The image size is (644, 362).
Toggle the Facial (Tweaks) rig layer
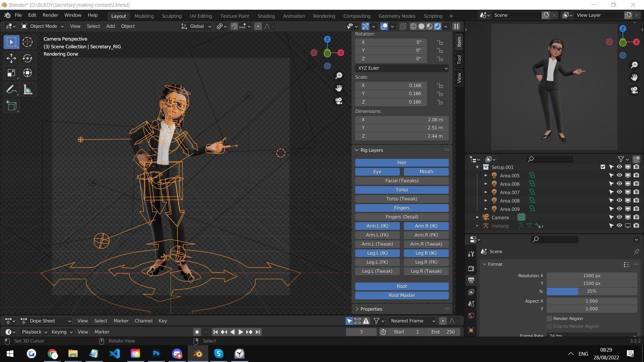[x=401, y=181]
